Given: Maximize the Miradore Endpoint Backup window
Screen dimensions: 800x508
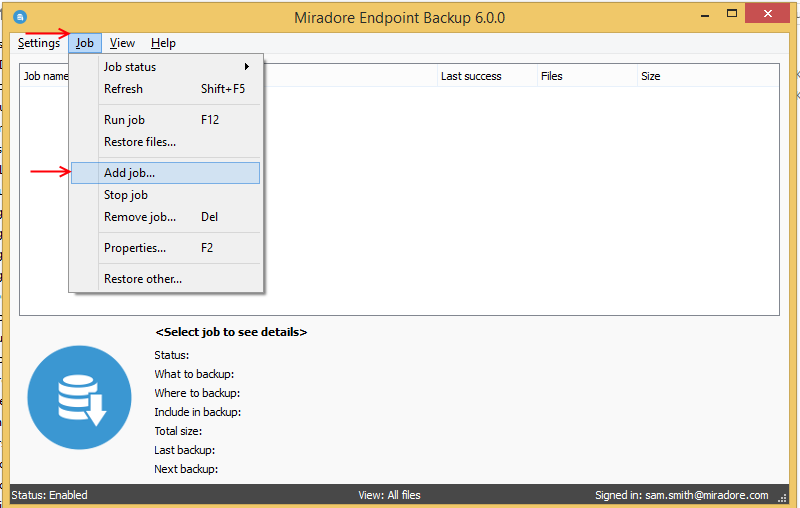Looking at the screenshot, I should pos(732,14).
